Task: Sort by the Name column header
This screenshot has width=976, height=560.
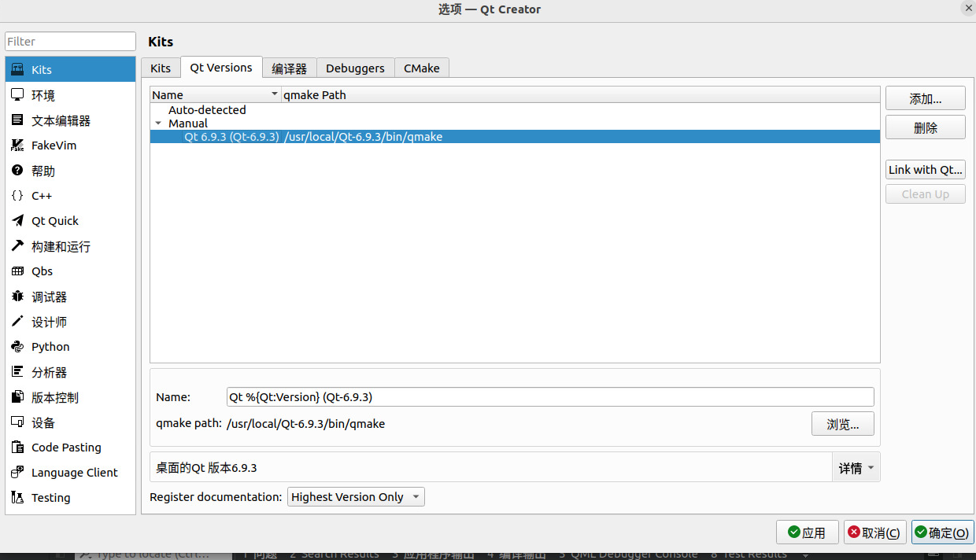Action: pyautogui.click(x=216, y=94)
